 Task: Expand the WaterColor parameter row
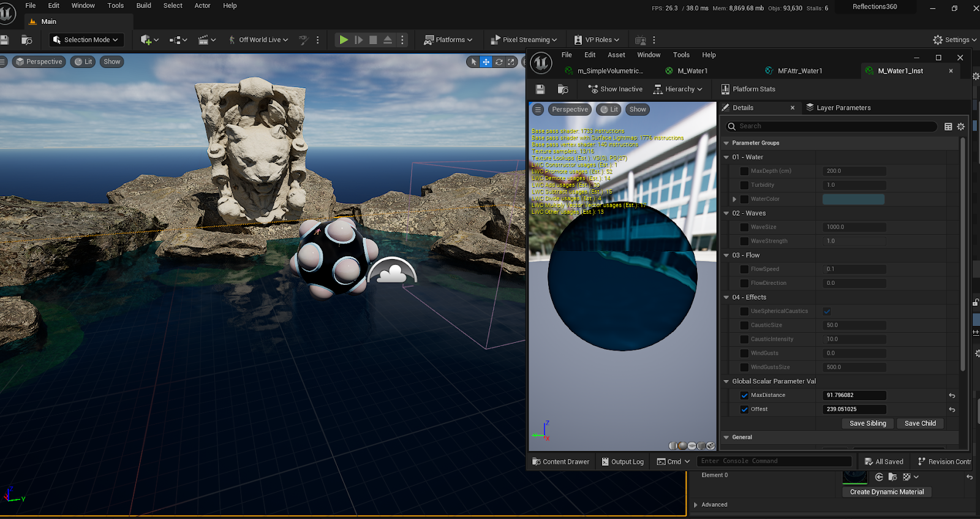coord(734,199)
